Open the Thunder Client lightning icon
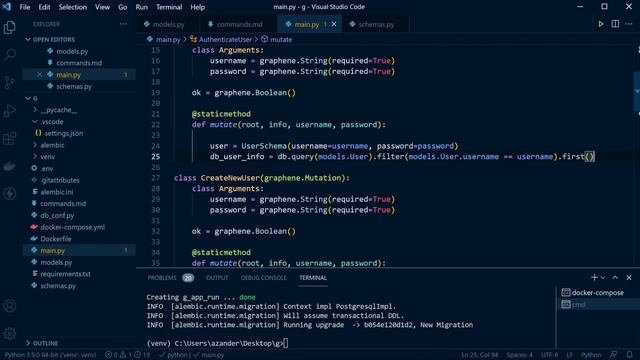Viewport: 640px width, 360px height. pos(9,193)
